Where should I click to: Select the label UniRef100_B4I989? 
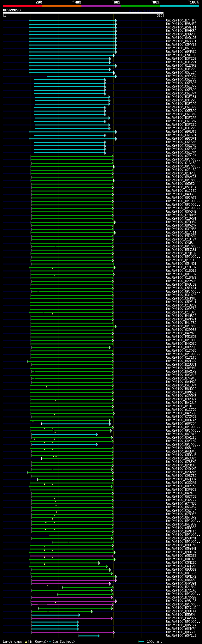point(181,524)
